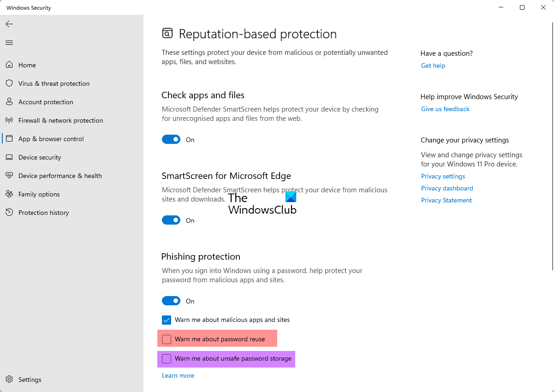The width and height of the screenshot is (554, 392).
Task: Select Device performance & health heart icon
Action: click(x=9, y=176)
